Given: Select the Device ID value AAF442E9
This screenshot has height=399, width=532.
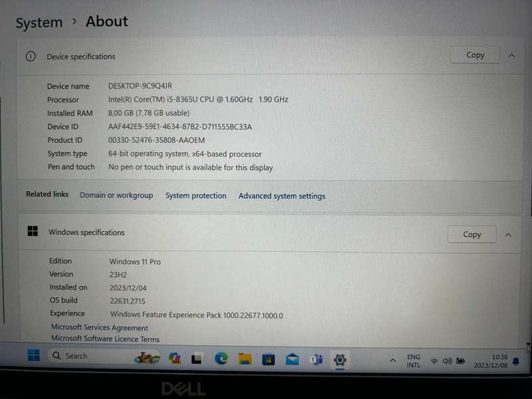Looking at the screenshot, I should [180, 127].
